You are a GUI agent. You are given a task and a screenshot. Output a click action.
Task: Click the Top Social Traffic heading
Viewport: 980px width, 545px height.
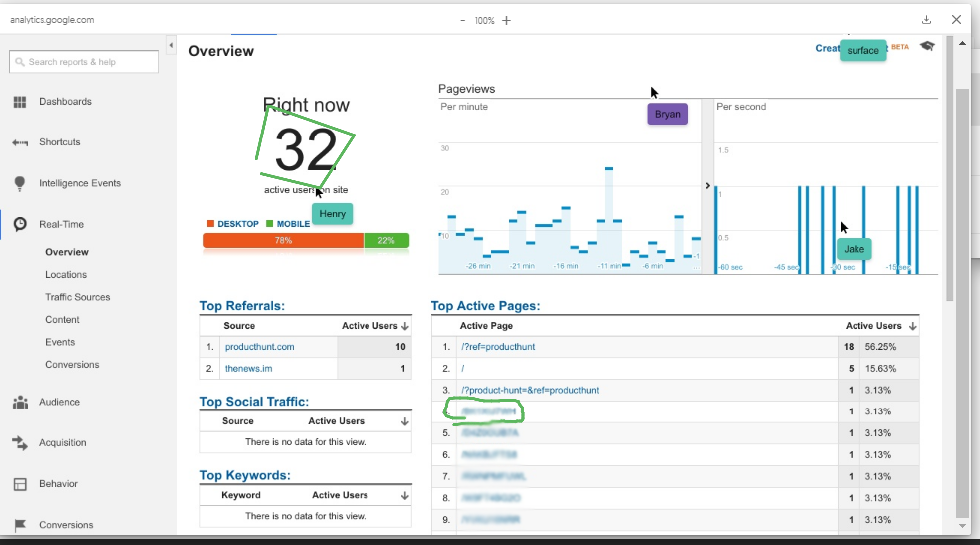(254, 402)
